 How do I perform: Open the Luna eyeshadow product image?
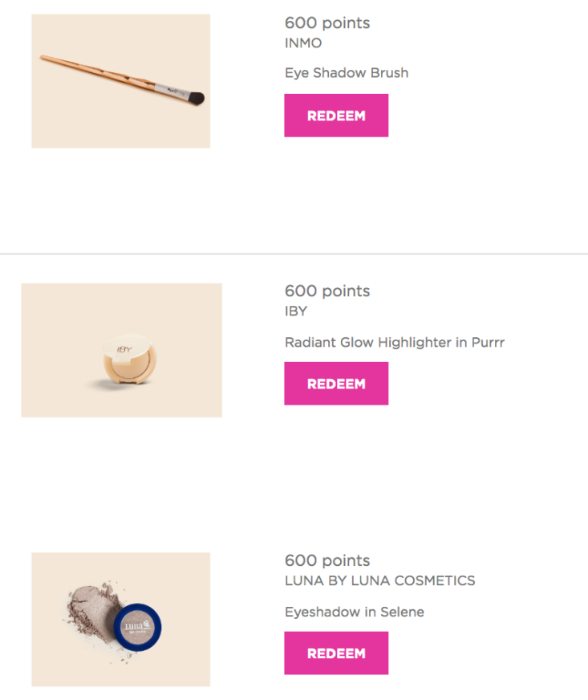[120, 619]
